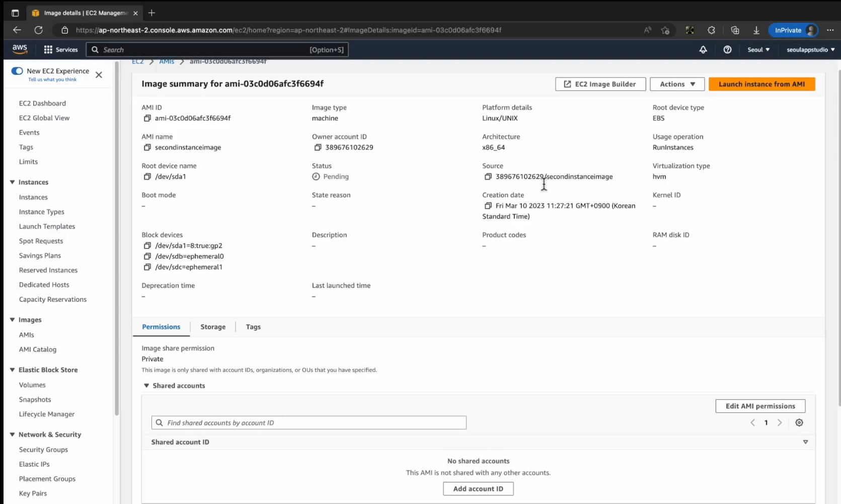
Task: Open AMIs in the sidebar
Action: [x=27, y=335]
